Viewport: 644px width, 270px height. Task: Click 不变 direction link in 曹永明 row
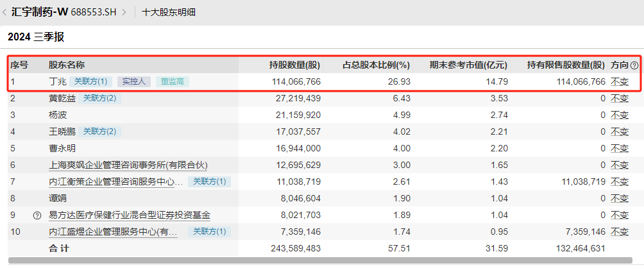pyautogui.click(x=620, y=148)
